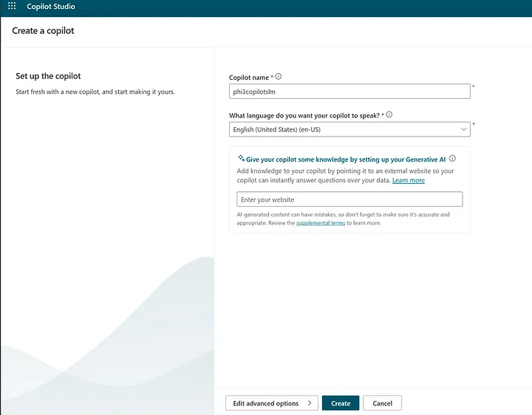Click the Copilot Studio title

click(51, 7)
